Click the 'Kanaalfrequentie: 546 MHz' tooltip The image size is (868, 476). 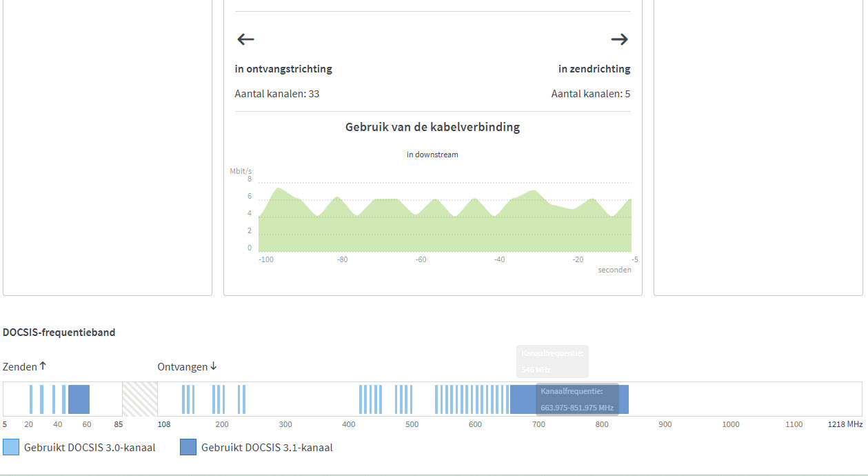(x=552, y=361)
